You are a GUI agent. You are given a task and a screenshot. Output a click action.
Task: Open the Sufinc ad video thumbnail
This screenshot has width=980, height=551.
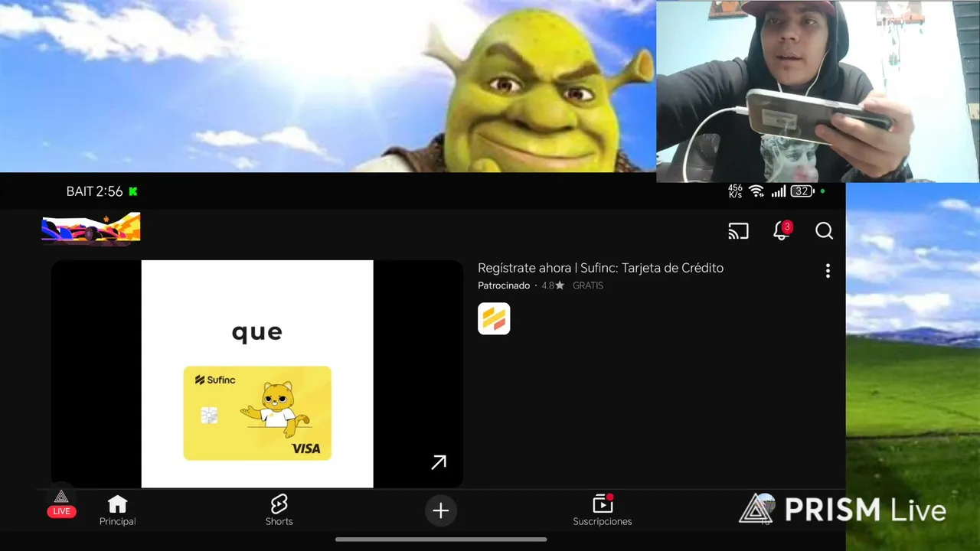[x=257, y=373]
